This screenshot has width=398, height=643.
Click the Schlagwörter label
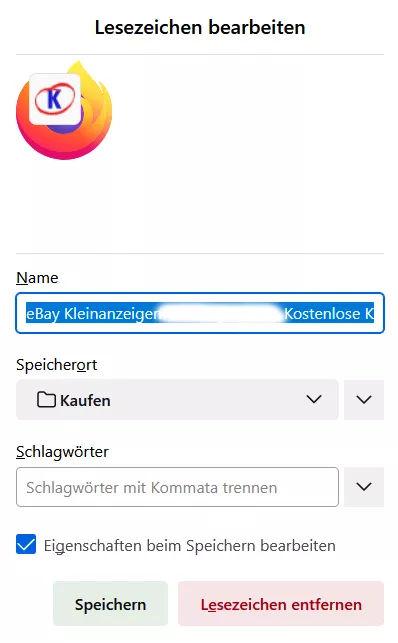tap(62, 451)
